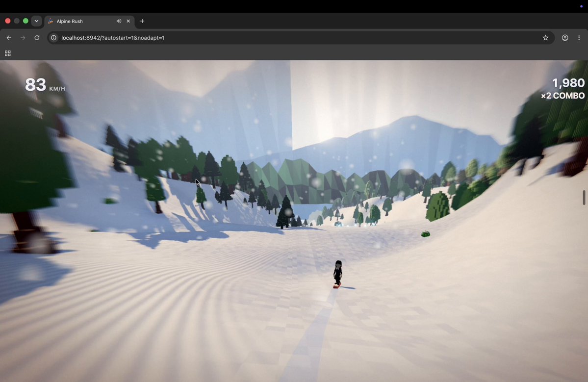Go back to the previous page
The width and height of the screenshot is (588, 382).
coord(9,38)
